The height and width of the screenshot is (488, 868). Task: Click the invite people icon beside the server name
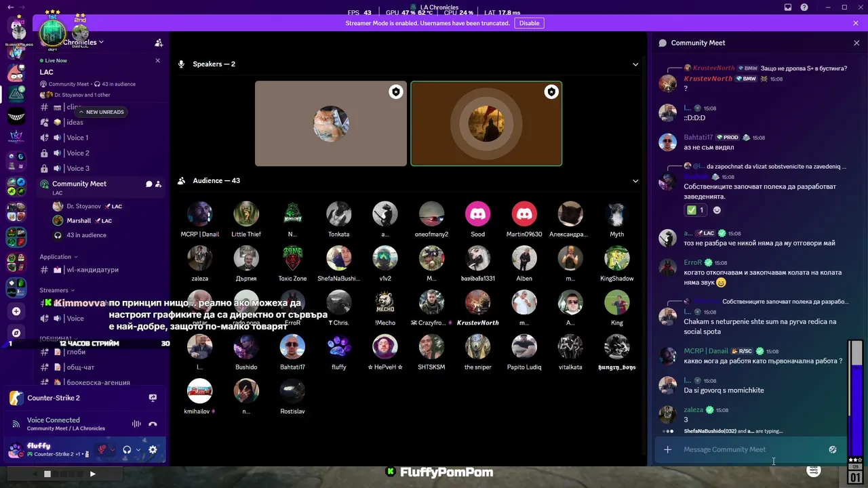tap(159, 43)
